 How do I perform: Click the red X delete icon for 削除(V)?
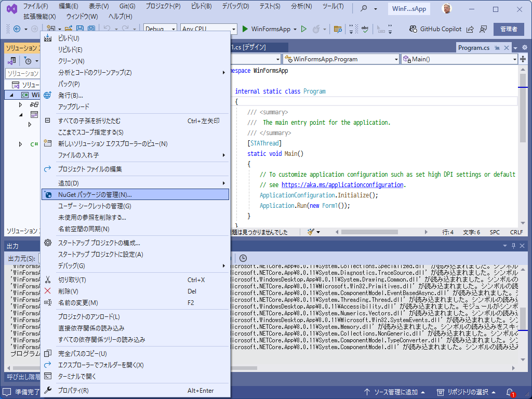click(x=48, y=291)
